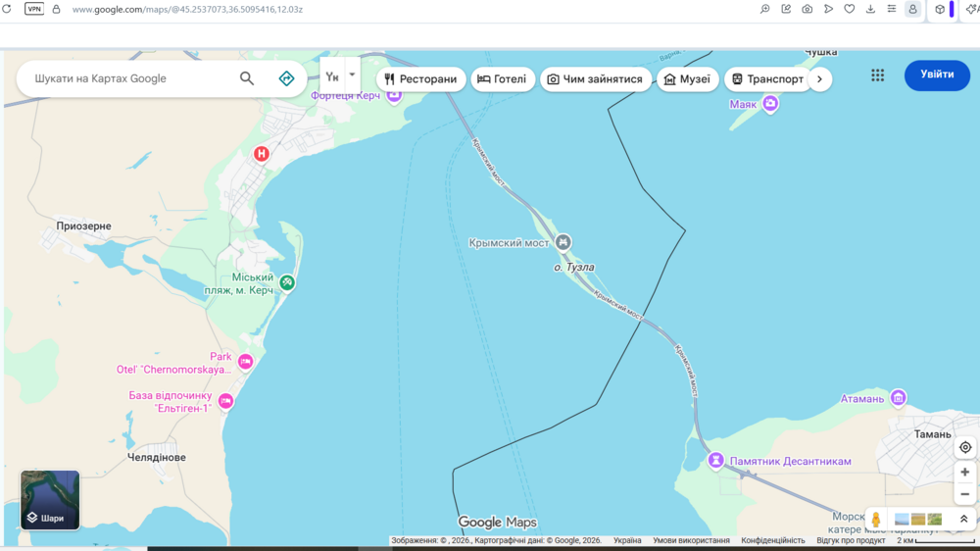Click the Park Otel Chernomorskaya hotel pin
This screenshot has width=980, height=551.
pyautogui.click(x=246, y=362)
